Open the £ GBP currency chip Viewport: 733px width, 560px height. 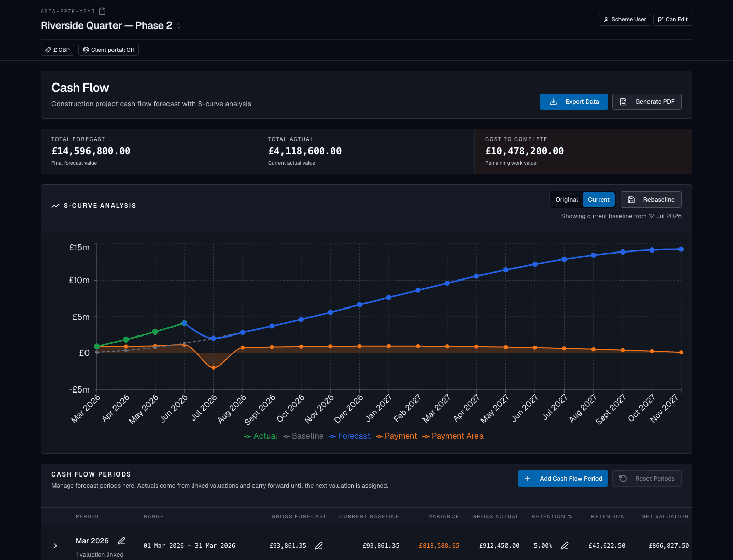click(58, 50)
